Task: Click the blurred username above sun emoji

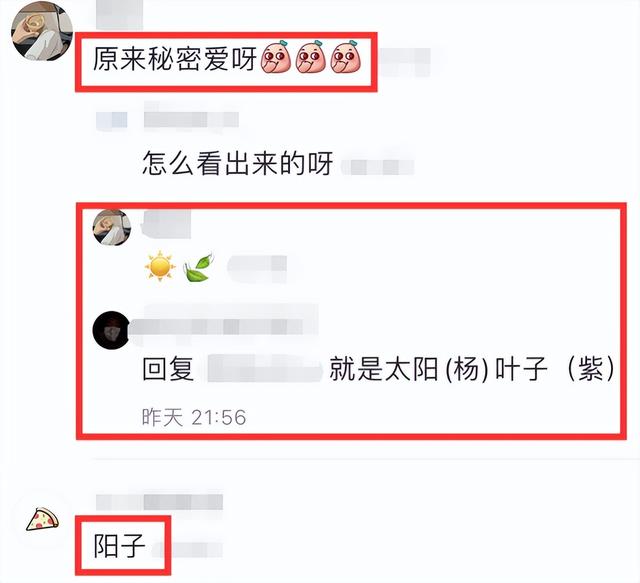Action: 166,224
